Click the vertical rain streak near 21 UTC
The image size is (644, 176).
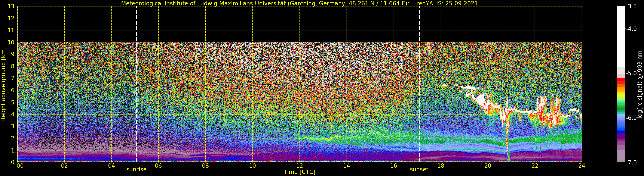point(507,142)
